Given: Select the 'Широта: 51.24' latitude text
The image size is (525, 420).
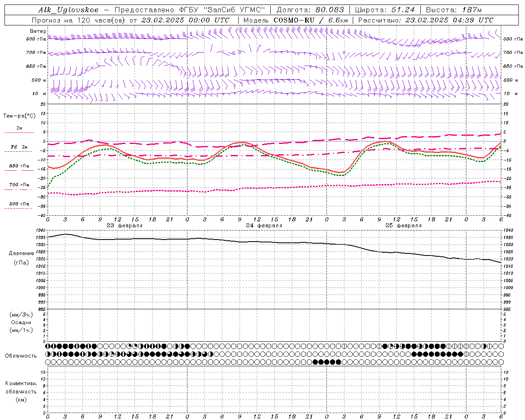Looking at the screenshot, I should 385,10.
